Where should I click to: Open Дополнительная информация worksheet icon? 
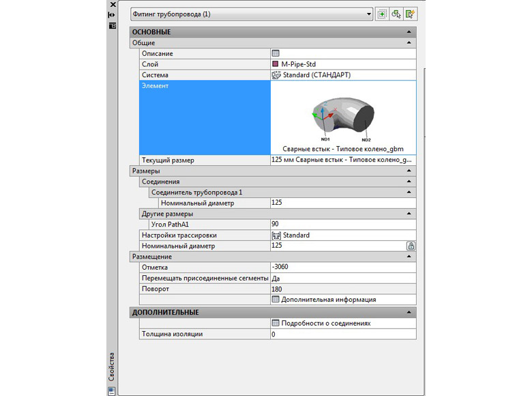(x=276, y=300)
